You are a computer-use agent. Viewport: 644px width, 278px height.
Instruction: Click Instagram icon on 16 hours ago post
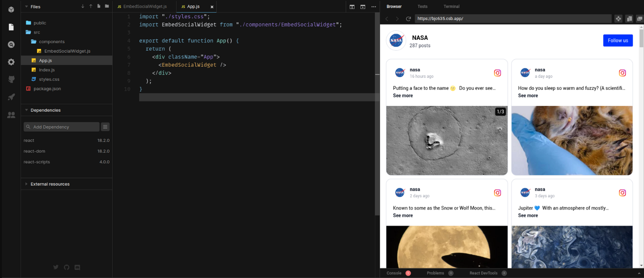point(497,73)
